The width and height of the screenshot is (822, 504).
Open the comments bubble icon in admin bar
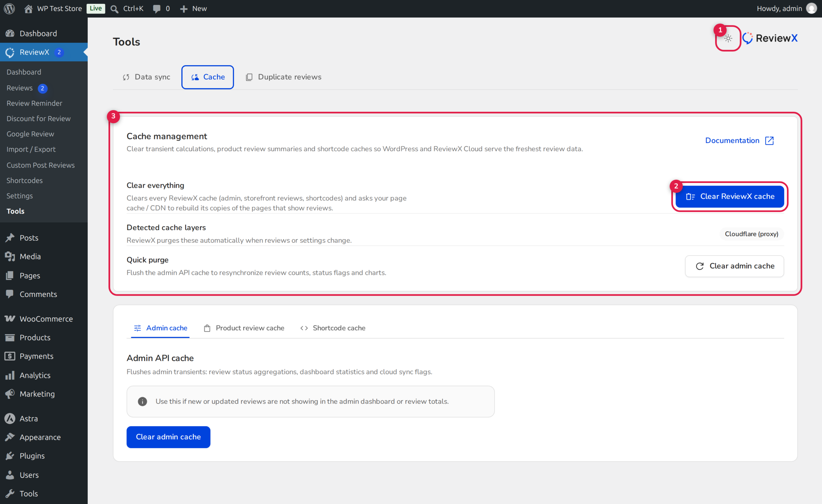coord(156,9)
